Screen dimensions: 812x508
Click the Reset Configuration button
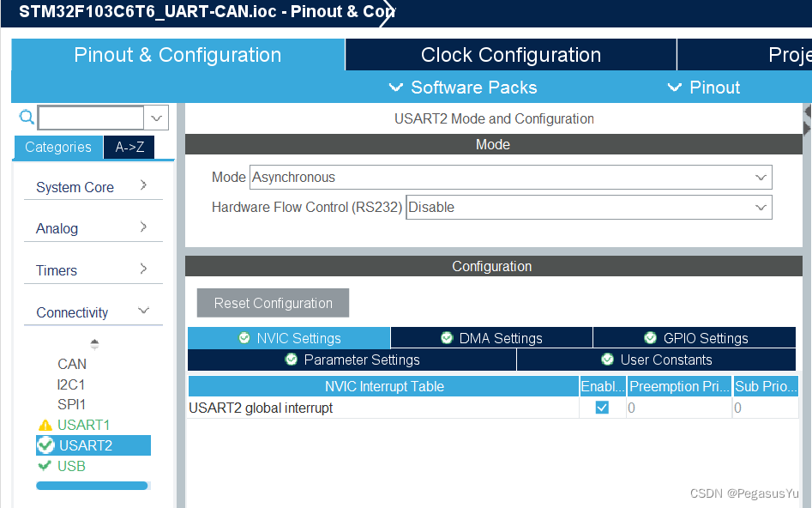pos(273,303)
